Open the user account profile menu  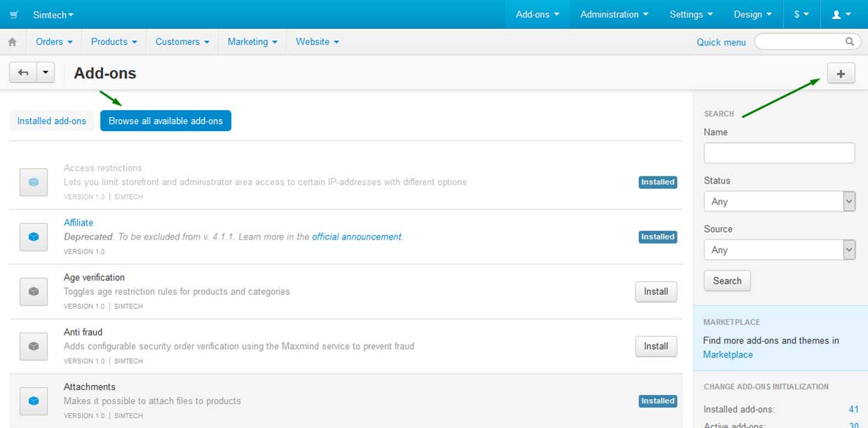[841, 15]
